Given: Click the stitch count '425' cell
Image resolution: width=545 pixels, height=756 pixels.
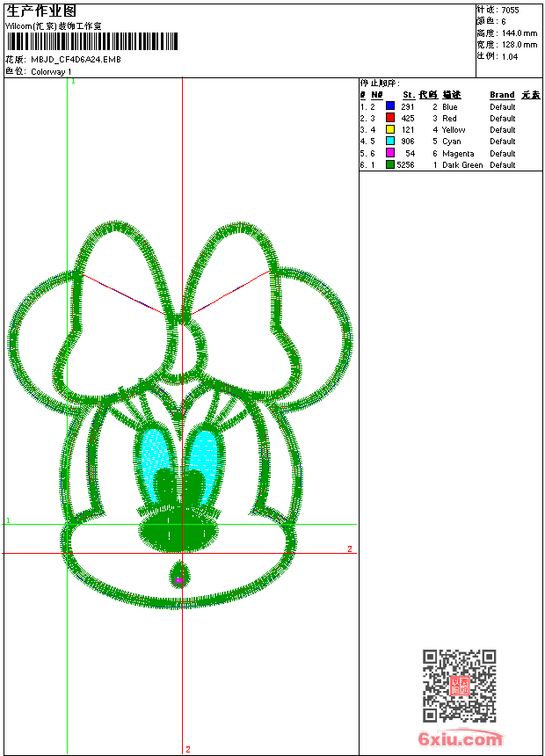Looking at the screenshot, I should point(408,118).
